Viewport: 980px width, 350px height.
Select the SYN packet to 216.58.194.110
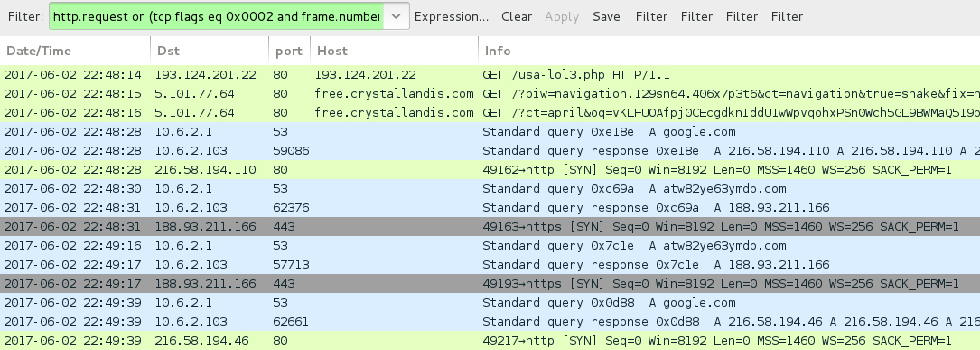click(490, 170)
